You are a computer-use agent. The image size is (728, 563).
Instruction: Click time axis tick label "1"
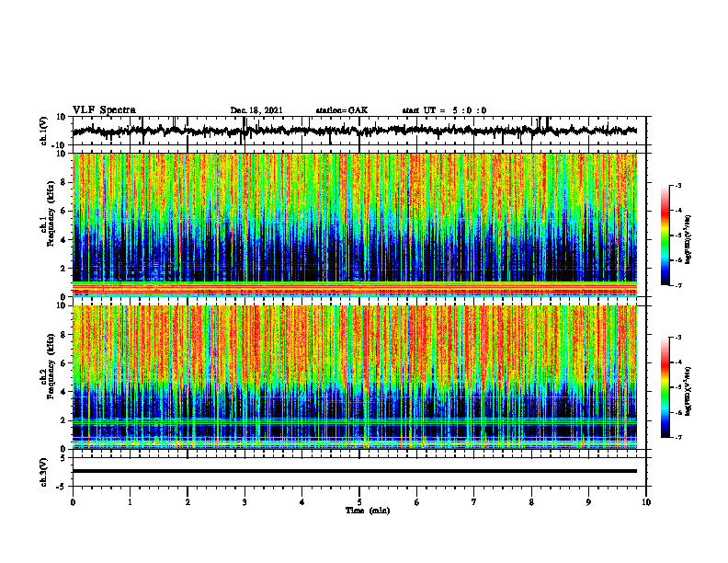tap(130, 502)
